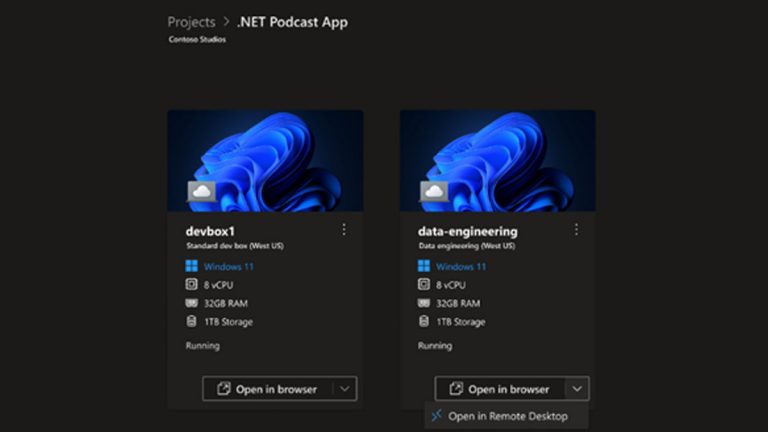Click the Contoso Studios subtitle text
This screenshot has height=432, width=768.
click(x=197, y=39)
